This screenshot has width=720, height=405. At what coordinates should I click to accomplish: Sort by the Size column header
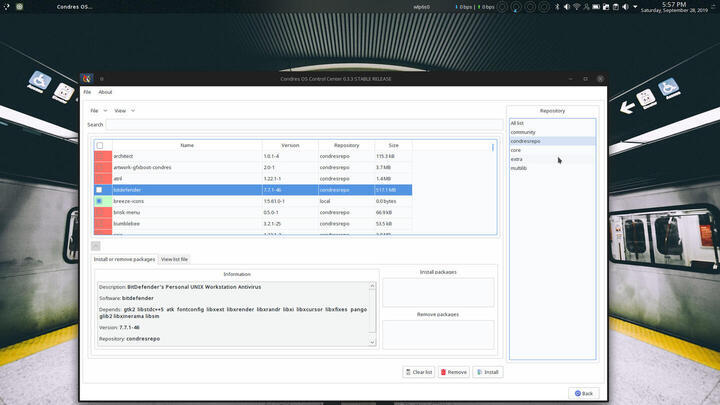pos(394,145)
